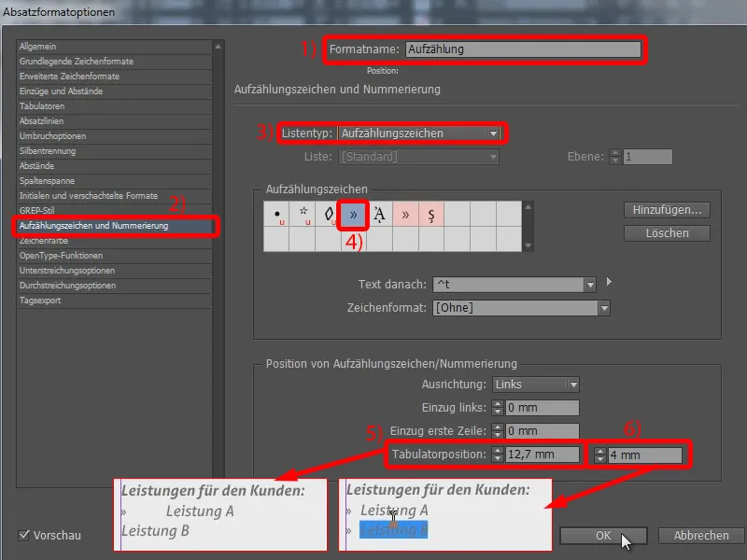
Task: Toggle the Vorschau preview checkbox
Action: [24, 535]
